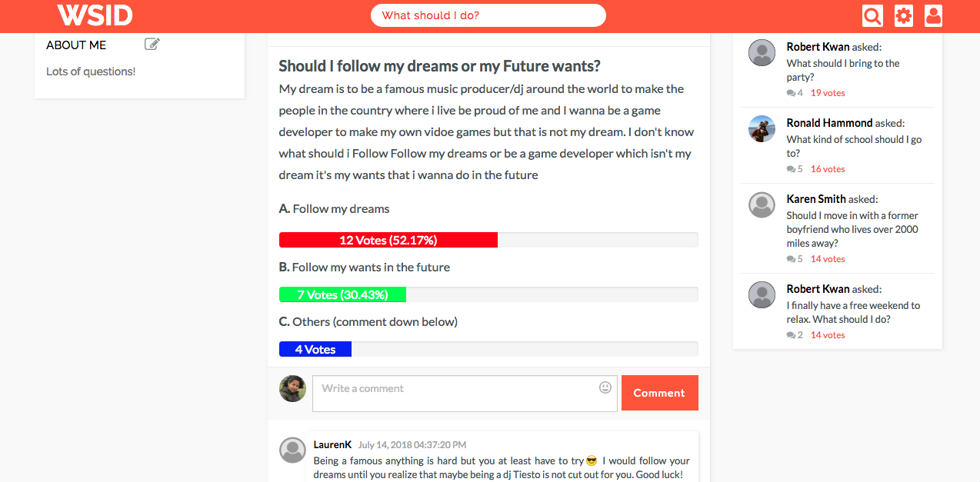Open the user profile icon
980x482 pixels.
933,15
